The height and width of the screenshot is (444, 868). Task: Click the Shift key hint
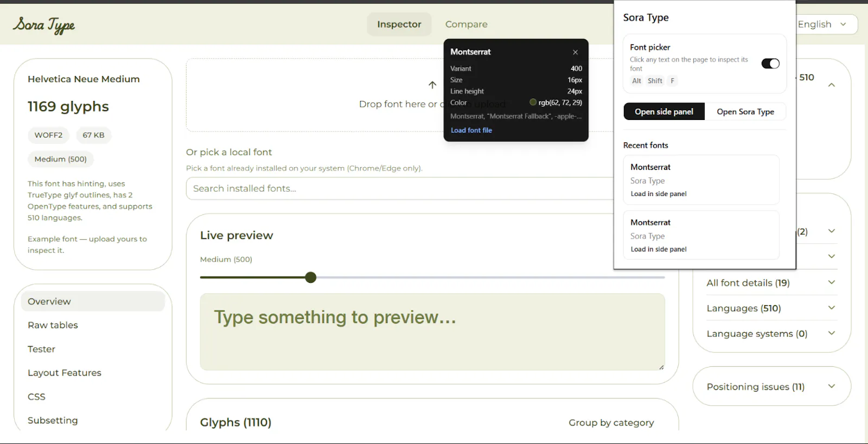click(655, 81)
